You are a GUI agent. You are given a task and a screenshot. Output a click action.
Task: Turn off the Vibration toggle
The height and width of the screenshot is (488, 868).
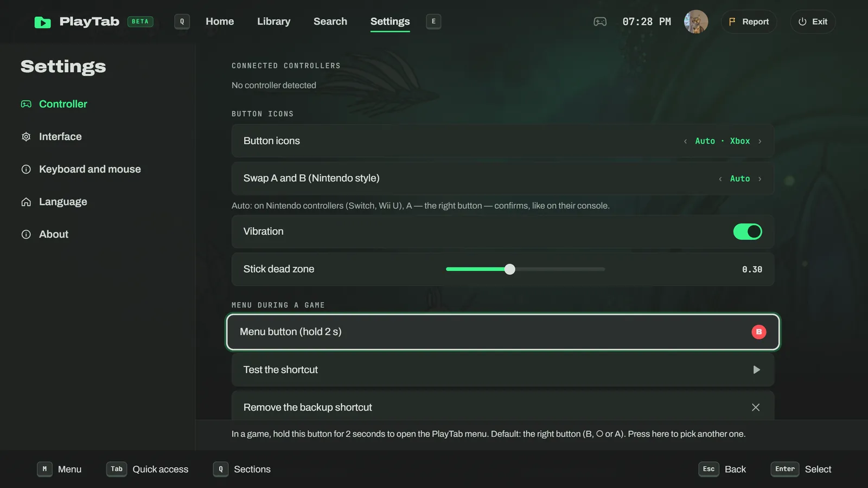(x=748, y=232)
